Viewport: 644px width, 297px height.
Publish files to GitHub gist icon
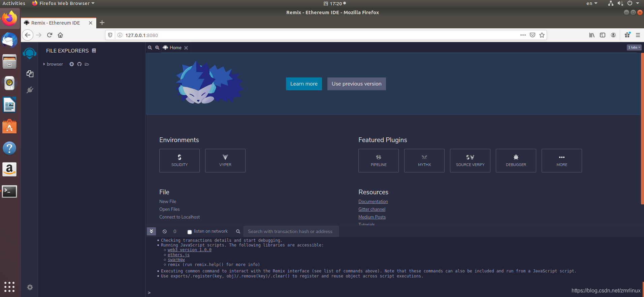[79, 64]
